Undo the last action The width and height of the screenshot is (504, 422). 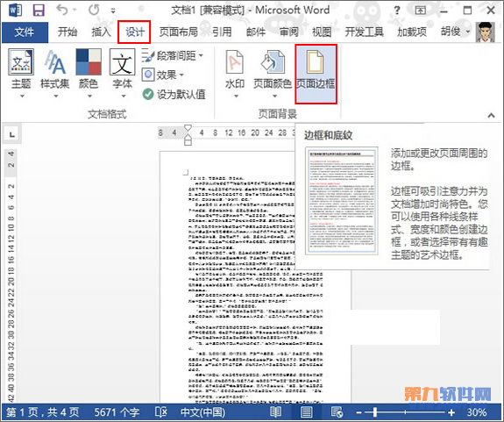pyautogui.click(x=61, y=11)
